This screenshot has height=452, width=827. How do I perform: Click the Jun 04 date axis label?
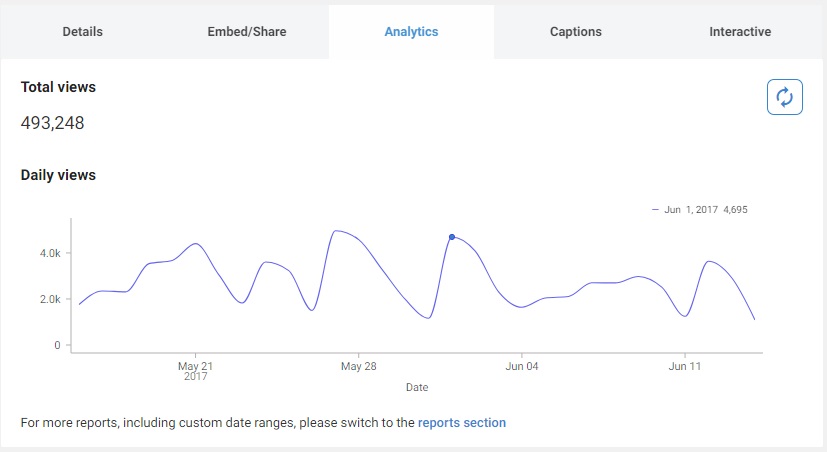(x=521, y=367)
